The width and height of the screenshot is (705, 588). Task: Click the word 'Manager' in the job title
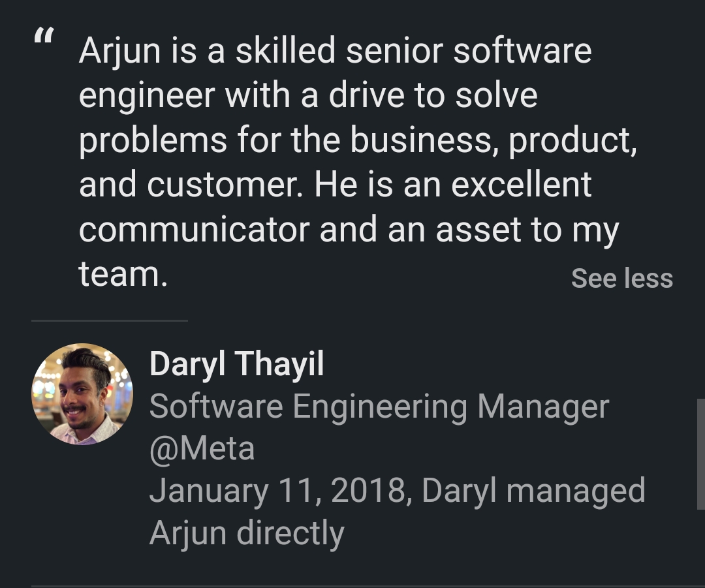543,407
